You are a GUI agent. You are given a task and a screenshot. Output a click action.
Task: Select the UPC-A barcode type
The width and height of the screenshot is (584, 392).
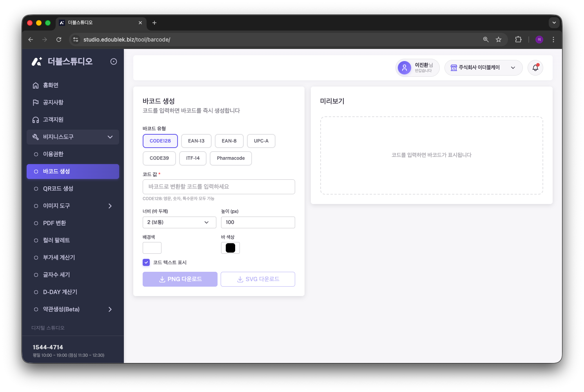click(x=261, y=141)
